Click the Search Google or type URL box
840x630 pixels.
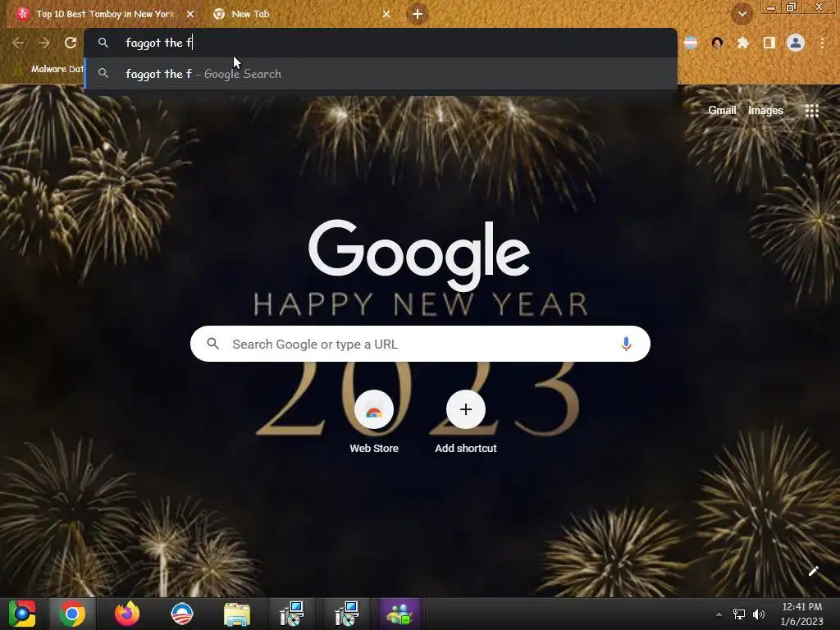coord(420,344)
